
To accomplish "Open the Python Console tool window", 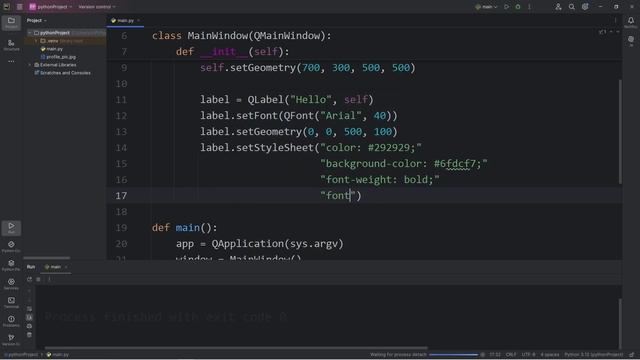I will (11, 246).
